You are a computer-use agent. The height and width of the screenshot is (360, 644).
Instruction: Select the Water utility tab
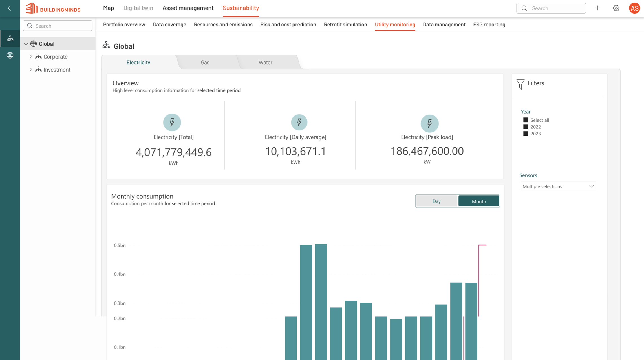click(265, 62)
